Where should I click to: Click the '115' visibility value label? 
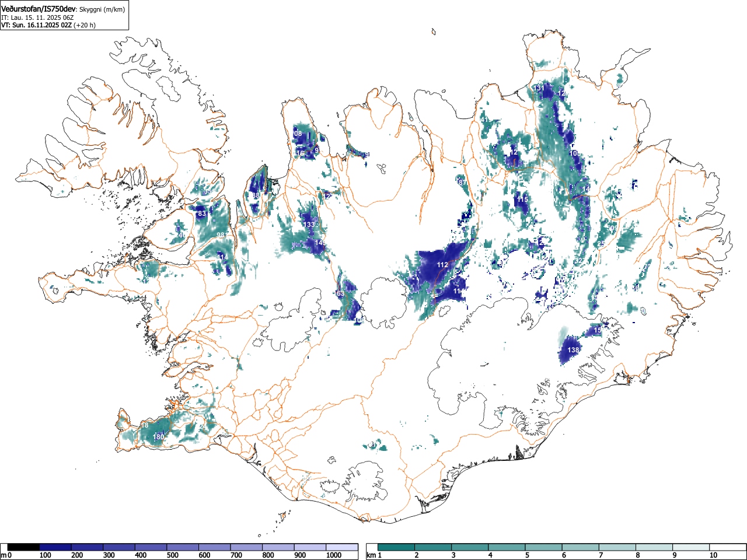point(522,199)
